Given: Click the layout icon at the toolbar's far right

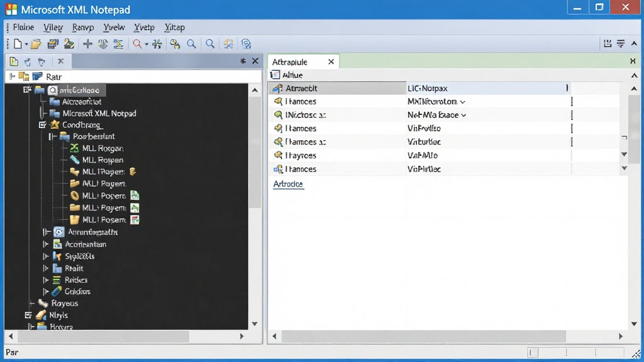Looking at the screenshot, I should [x=608, y=43].
